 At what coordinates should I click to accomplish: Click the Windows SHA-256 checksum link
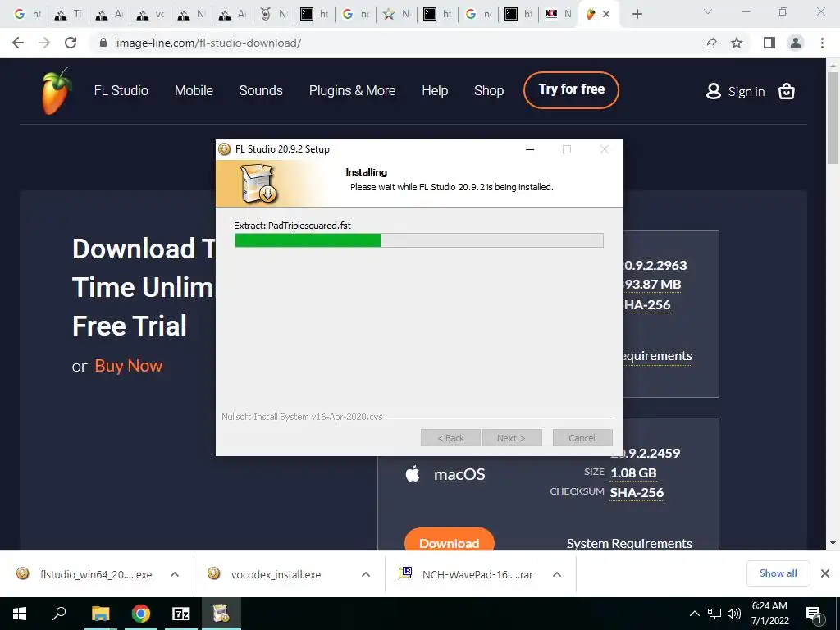tap(646, 305)
